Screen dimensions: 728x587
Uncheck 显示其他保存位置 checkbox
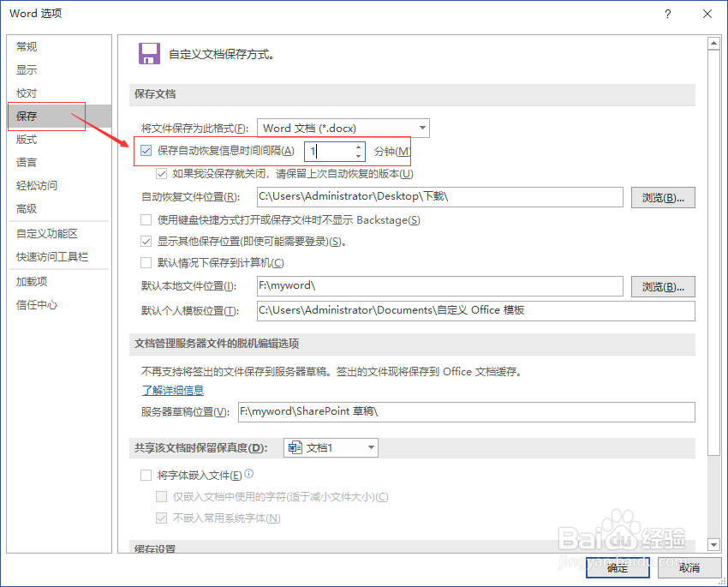tap(146, 242)
